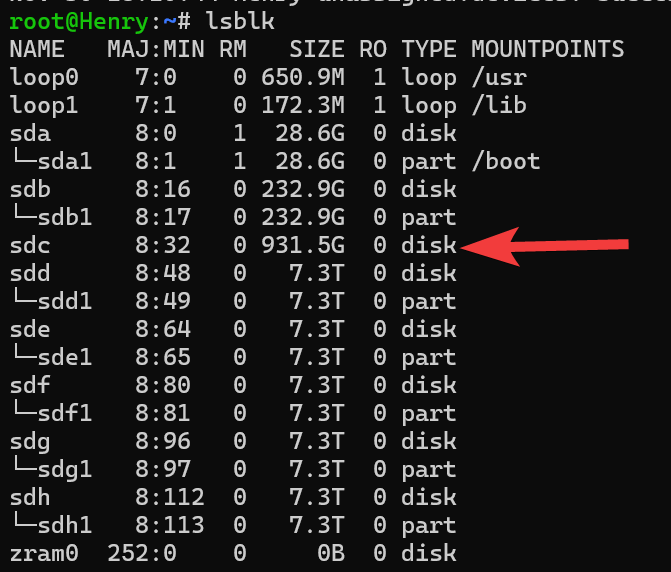The image size is (671, 572).
Task: Select the loop0 device name
Action: 44,78
